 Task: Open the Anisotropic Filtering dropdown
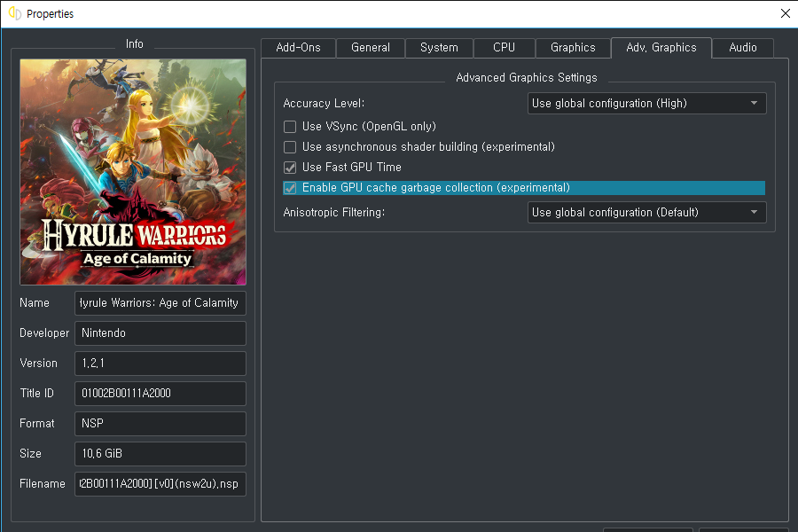647,212
